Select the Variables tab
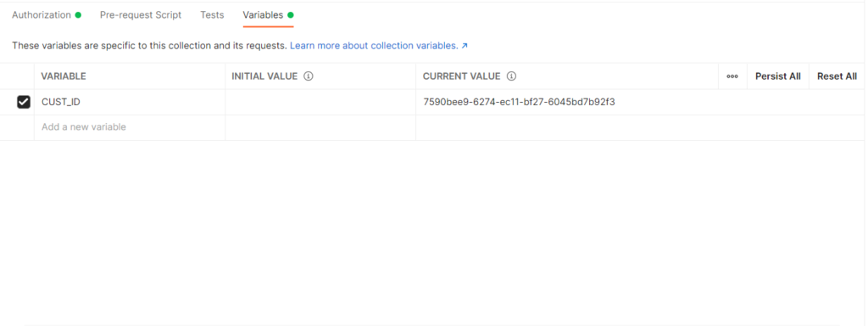Screen dimensions: 868x326 (263, 15)
